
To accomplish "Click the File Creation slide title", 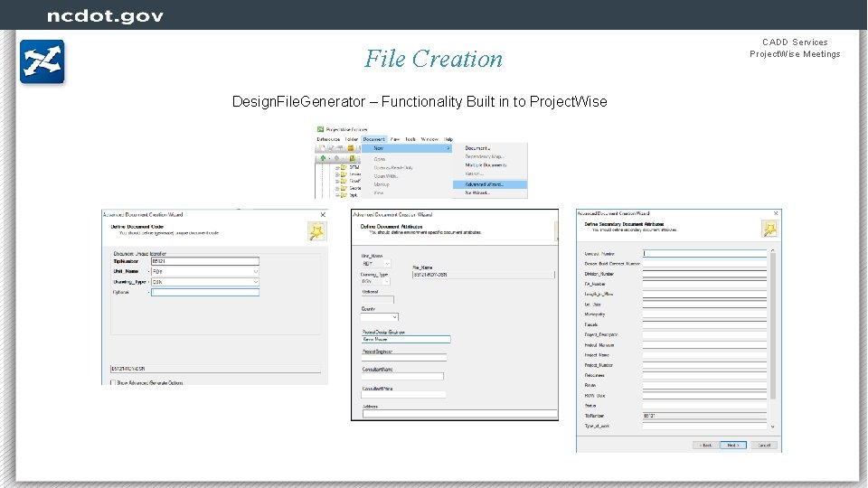I will tap(433, 59).
